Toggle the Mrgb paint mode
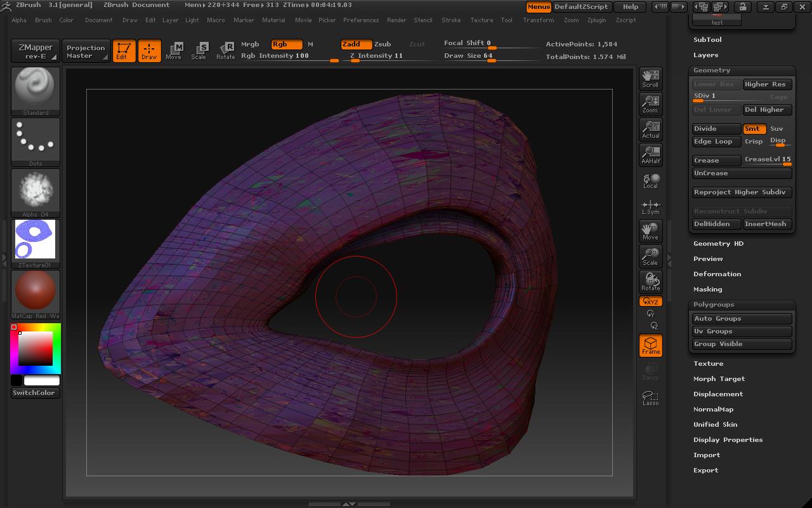Viewport: 812px width, 508px height. [x=250, y=44]
